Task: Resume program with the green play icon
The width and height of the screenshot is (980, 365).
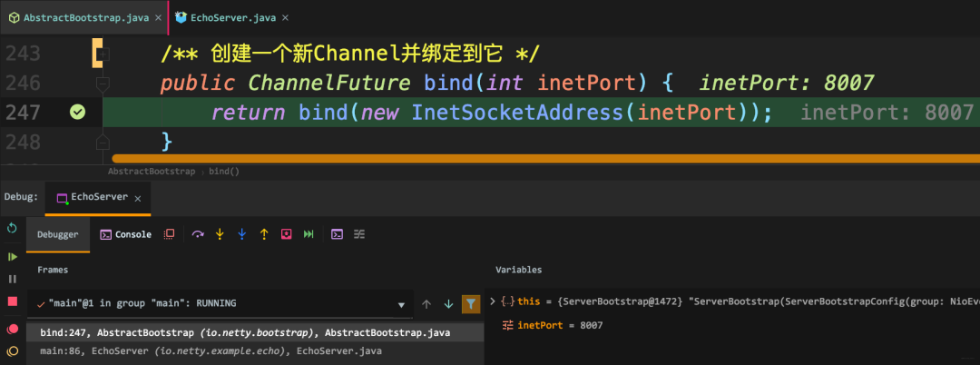Action: tap(12, 257)
